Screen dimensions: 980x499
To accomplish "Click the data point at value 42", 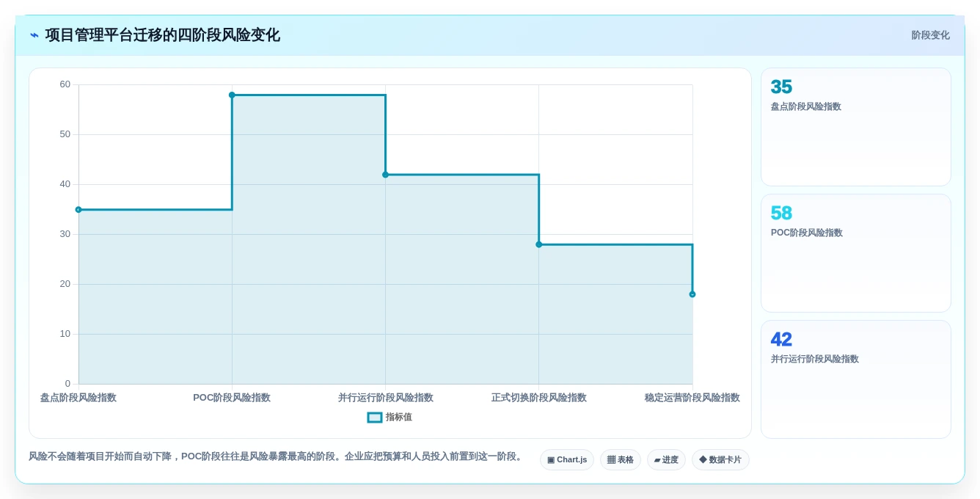I will pos(385,175).
